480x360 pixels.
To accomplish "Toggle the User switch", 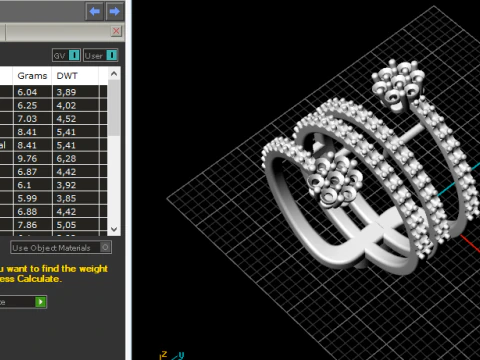I will click(100, 55).
